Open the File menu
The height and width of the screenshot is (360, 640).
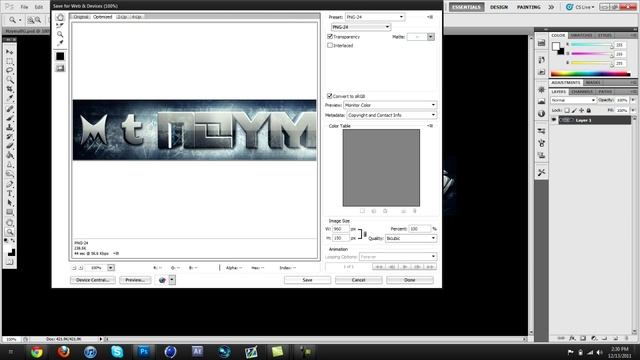[24, 7]
